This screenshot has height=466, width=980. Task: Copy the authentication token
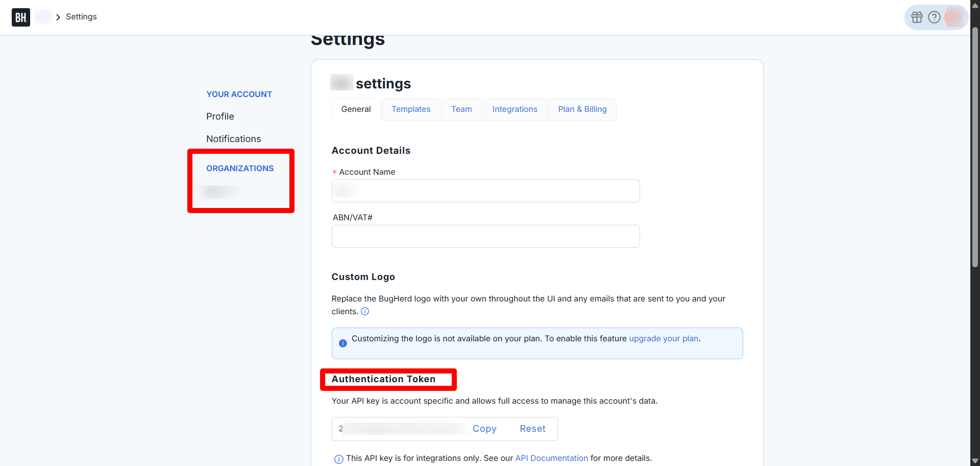click(x=484, y=429)
